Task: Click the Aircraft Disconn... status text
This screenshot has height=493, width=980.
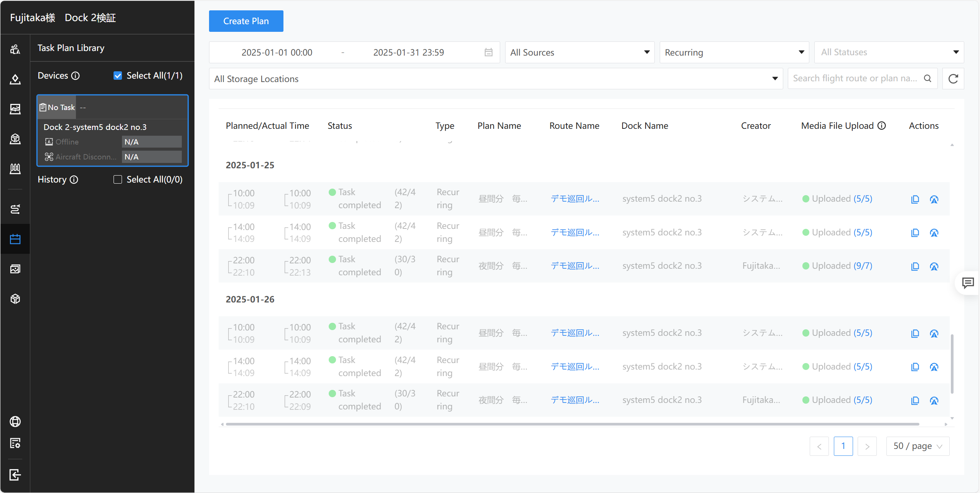Action: (x=86, y=157)
